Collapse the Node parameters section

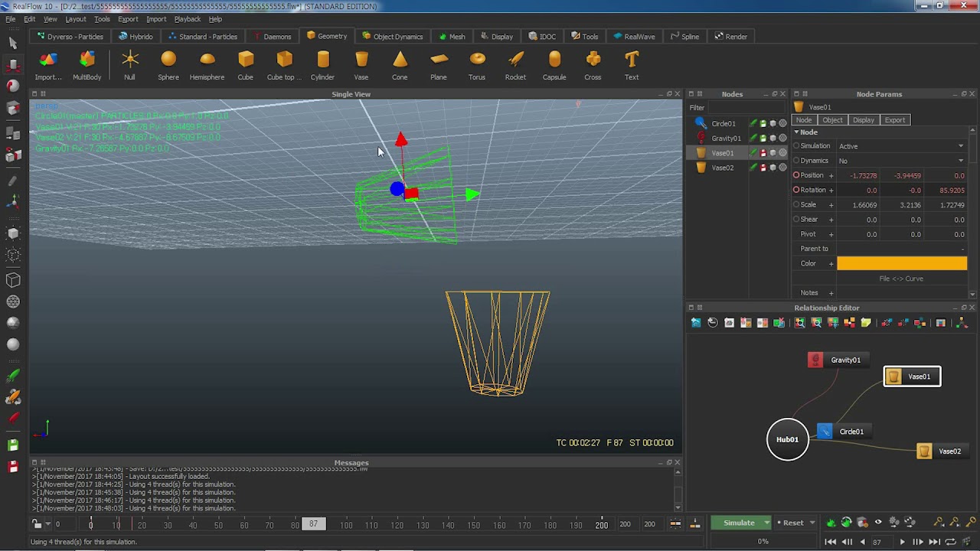click(x=796, y=132)
